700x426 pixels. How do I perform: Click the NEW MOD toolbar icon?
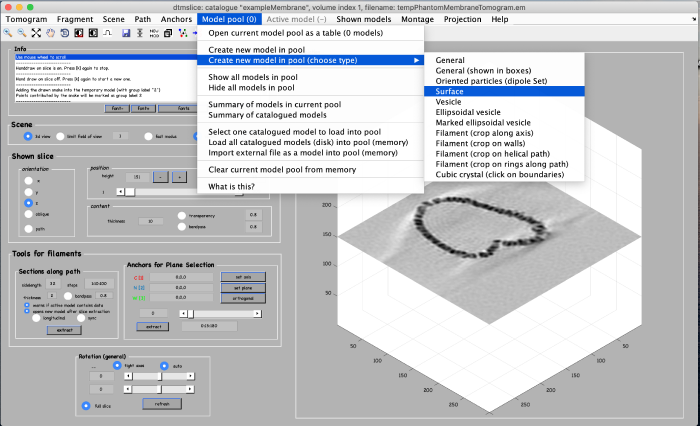pyautogui.click(x=154, y=33)
